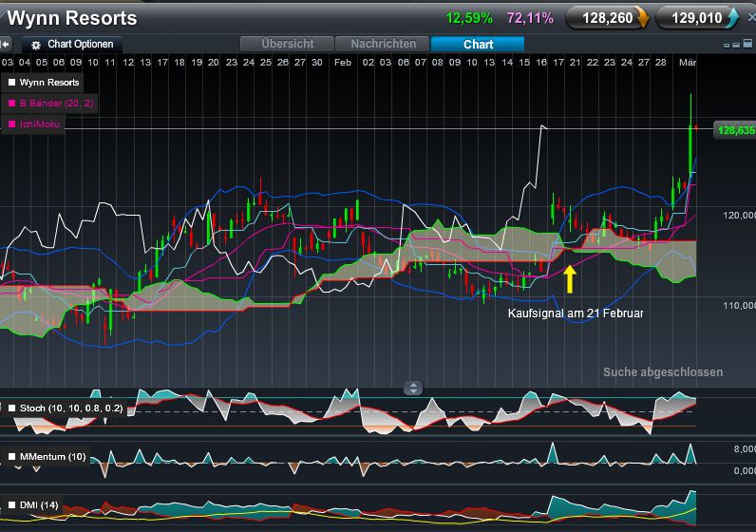Click the back arrow collapse icon
Image resolution: width=756 pixels, height=532 pixels.
[x=6, y=45]
